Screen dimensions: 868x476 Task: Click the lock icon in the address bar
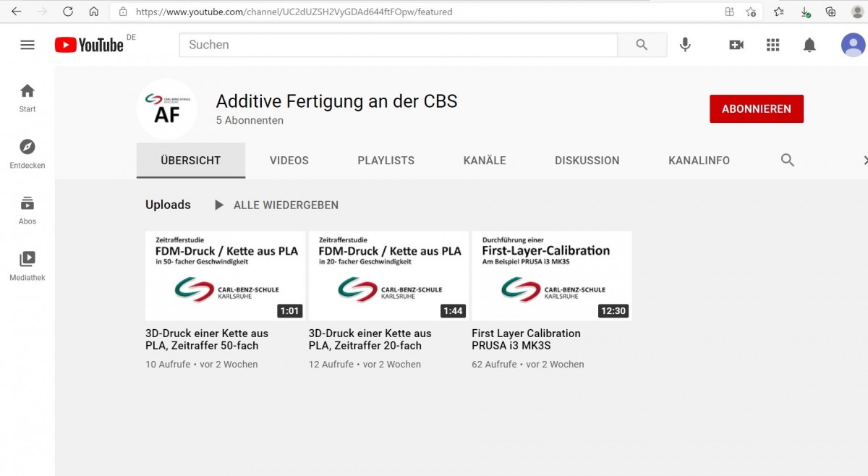click(x=123, y=12)
